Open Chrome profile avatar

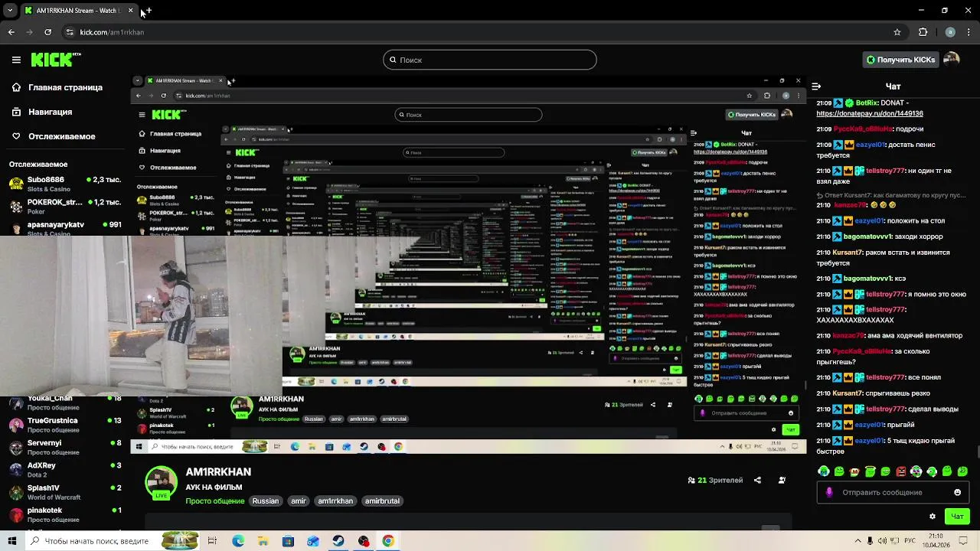pyautogui.click(x=950, y=32)
